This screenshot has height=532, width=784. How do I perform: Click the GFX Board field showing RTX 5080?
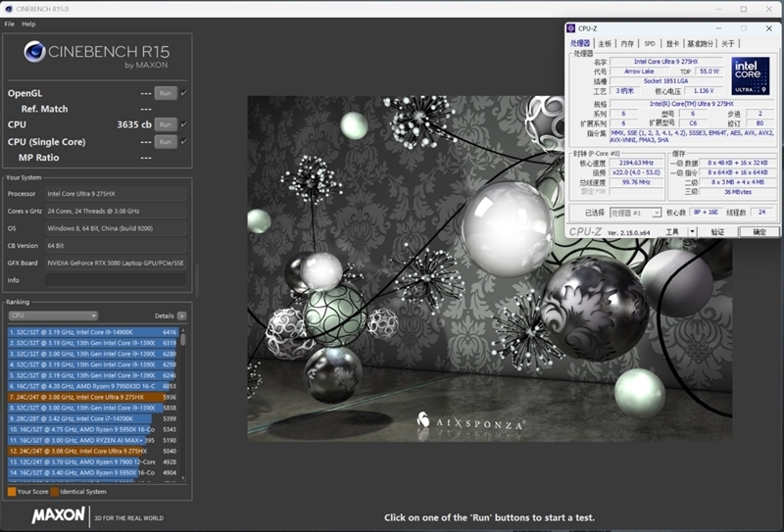(116, 263)
